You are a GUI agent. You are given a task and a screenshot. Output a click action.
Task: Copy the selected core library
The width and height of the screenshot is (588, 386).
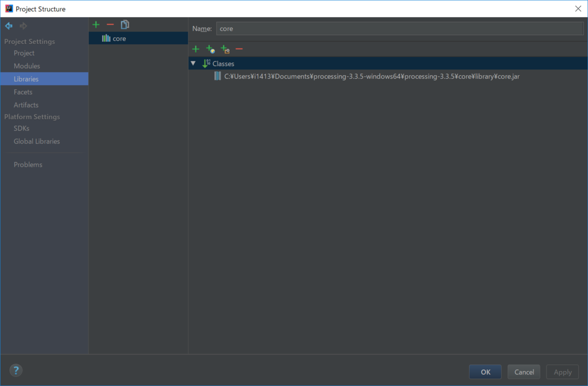tap(125, 25)
